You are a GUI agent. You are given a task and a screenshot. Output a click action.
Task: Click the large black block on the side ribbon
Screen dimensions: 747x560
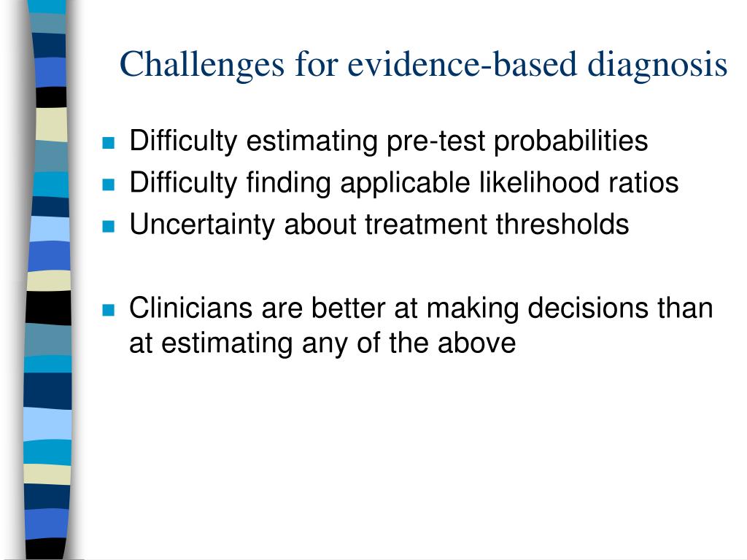tap(49, 308)
